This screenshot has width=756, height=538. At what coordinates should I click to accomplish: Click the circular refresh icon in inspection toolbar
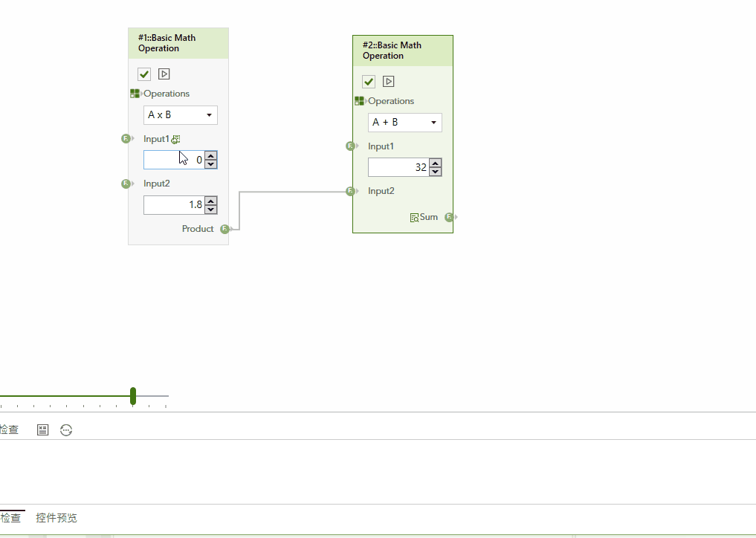[66, 430]
